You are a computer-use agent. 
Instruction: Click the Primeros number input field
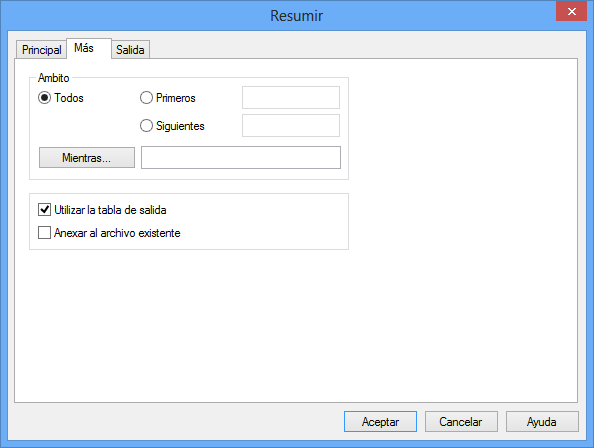click(291, 98)
